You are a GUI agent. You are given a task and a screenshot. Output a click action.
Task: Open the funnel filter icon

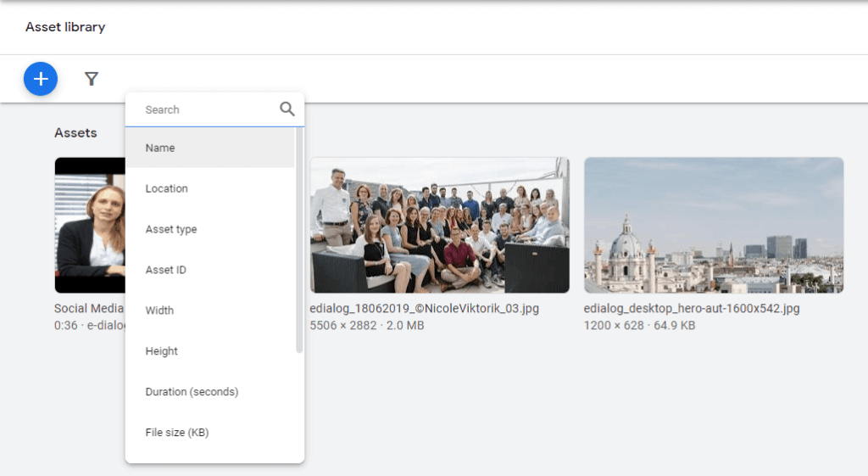92,79
